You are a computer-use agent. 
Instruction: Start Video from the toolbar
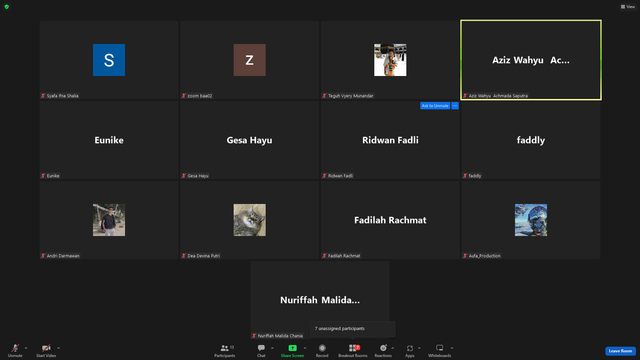(x=46, y=350)
